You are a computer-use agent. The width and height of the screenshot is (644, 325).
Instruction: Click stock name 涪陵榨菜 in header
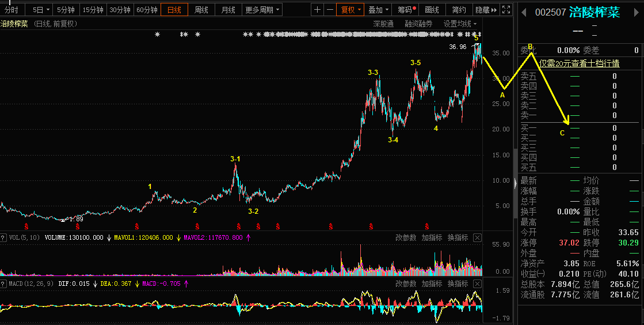[595, 12]
